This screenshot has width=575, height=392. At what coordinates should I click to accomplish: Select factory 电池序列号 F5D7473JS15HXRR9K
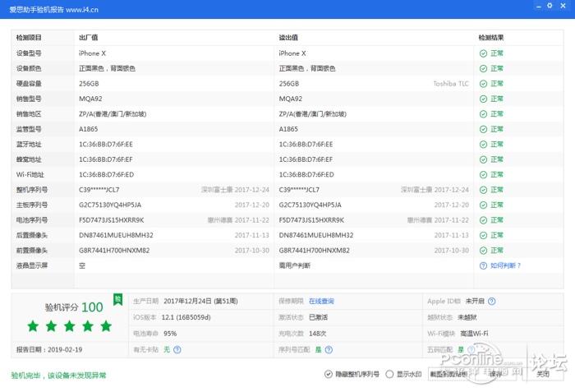[x=112, y=220]
